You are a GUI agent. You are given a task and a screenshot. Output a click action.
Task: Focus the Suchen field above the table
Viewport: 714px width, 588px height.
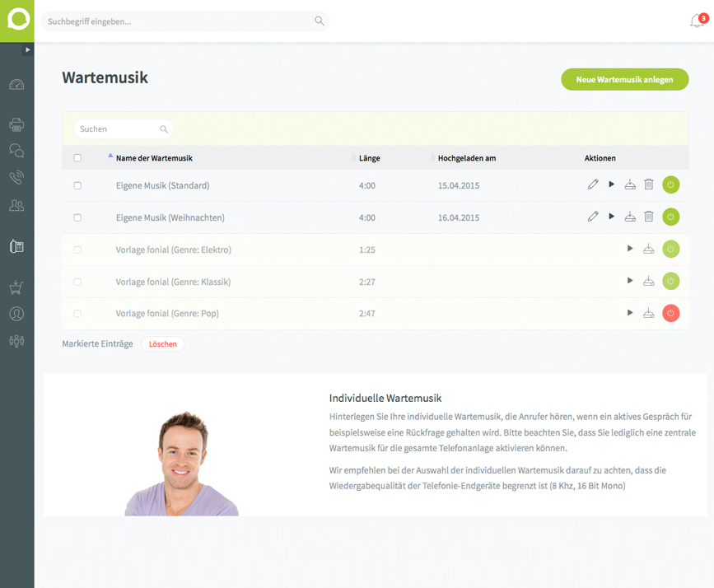pos(118,129)
